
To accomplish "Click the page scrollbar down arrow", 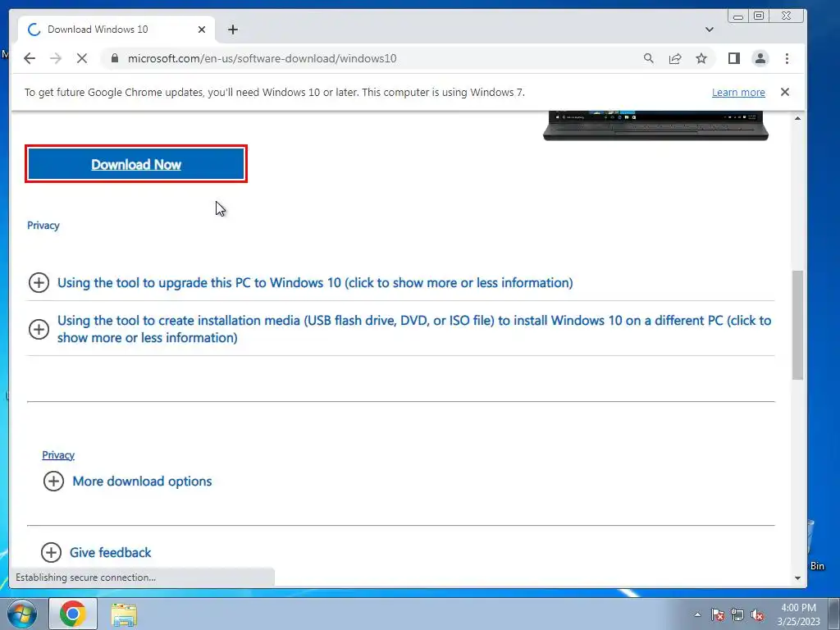I will pyautogui.click(x=797, y=578).
